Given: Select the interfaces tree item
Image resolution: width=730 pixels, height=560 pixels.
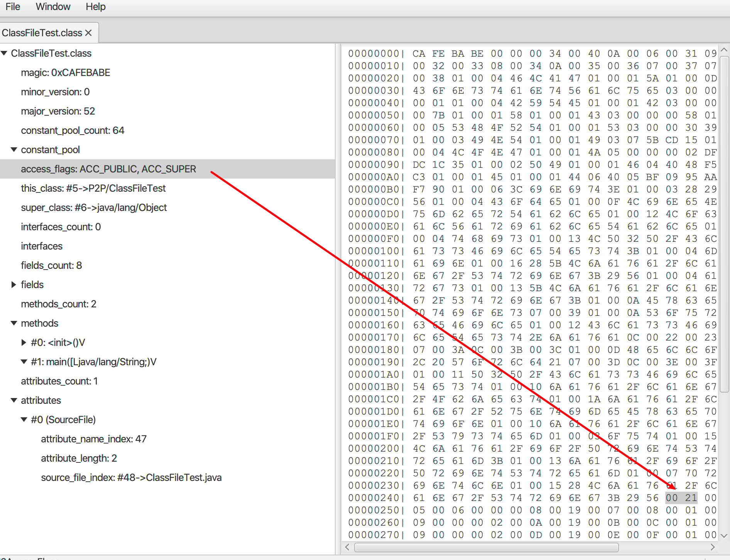Looking at the screenshot, I should click(x=42, y=246).
